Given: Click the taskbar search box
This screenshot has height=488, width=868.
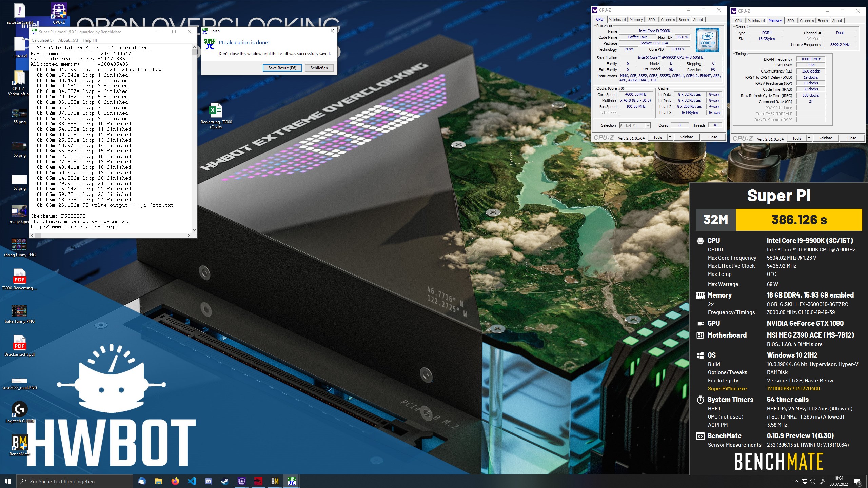Looking at the screenshot, I should coord(75,481).
